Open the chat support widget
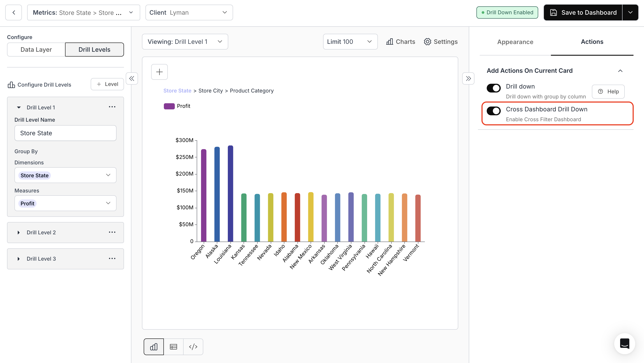This screenshot has height=363, width=644. click(x=625, y=343)
